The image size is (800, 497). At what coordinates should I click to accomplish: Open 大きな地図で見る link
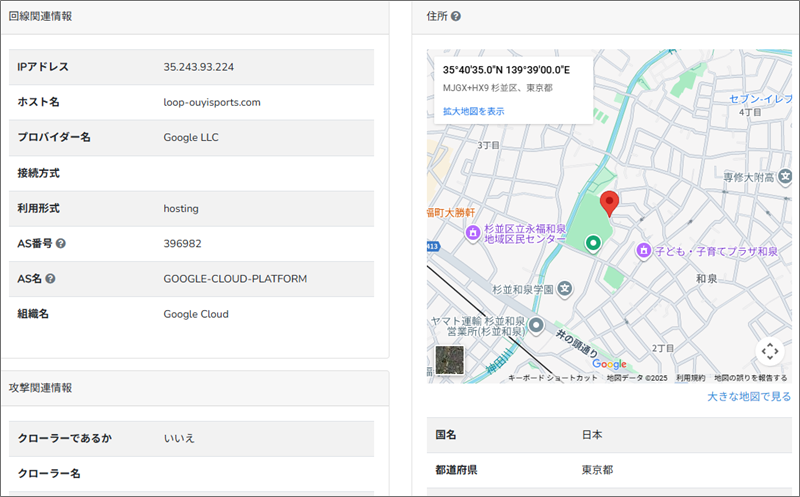(x=748, y=397)
